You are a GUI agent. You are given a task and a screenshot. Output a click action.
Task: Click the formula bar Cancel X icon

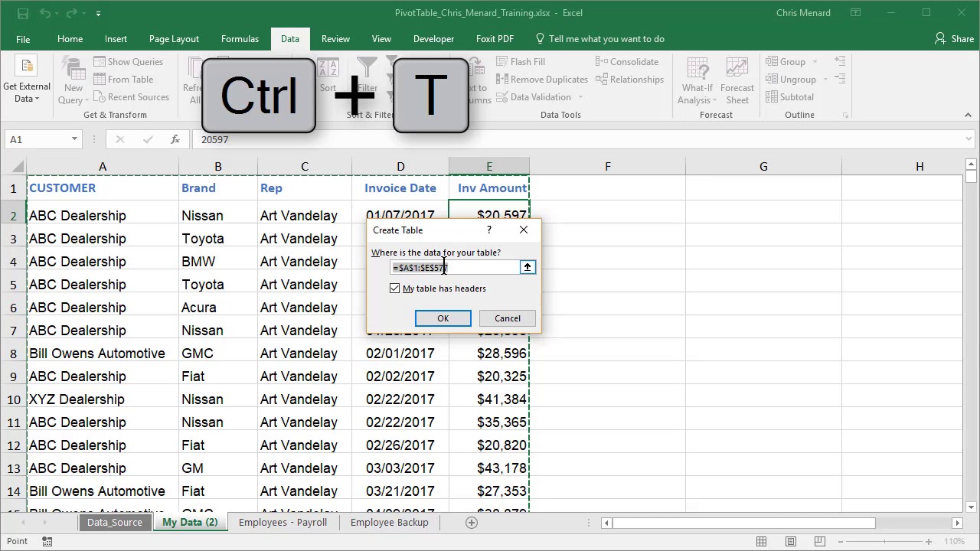click(x=120, y=139)
